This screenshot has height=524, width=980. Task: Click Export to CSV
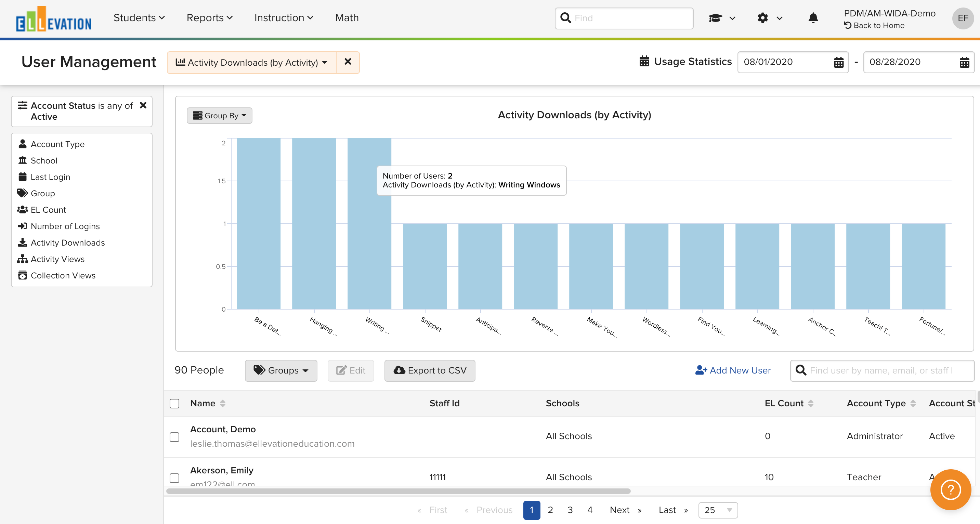[430, 370]
